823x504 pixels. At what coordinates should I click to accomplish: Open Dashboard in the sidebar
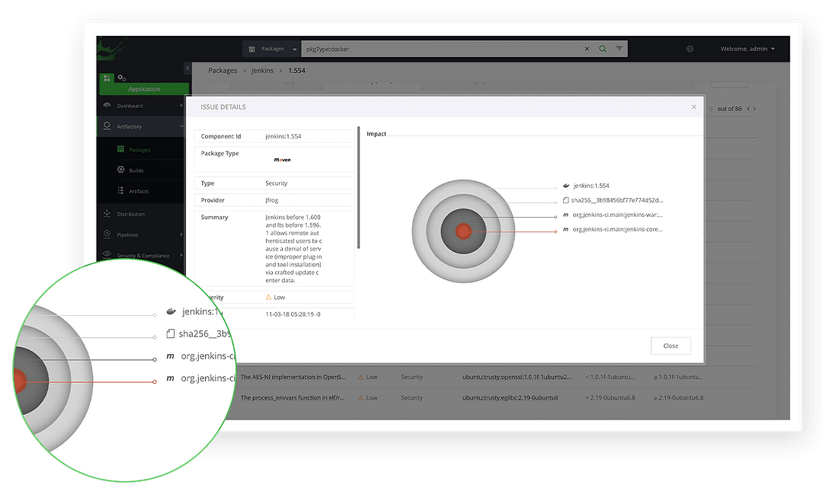coord(130,106)
